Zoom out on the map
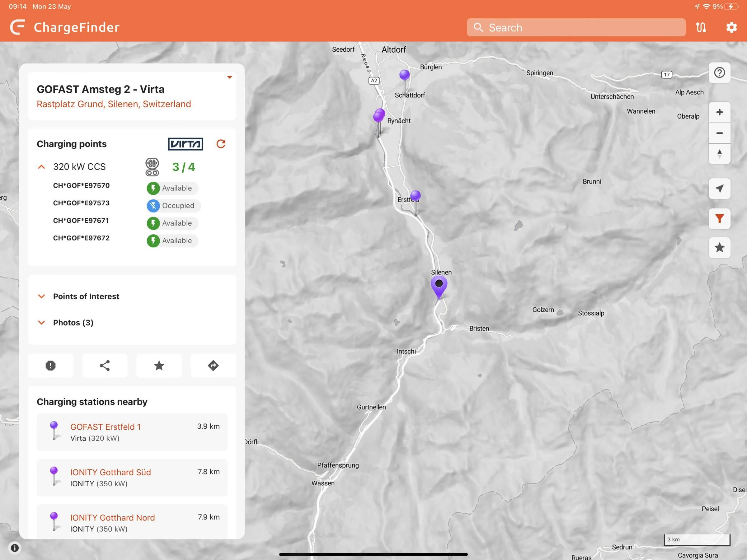Screen dimensions: 747x560 pos(719,133)
